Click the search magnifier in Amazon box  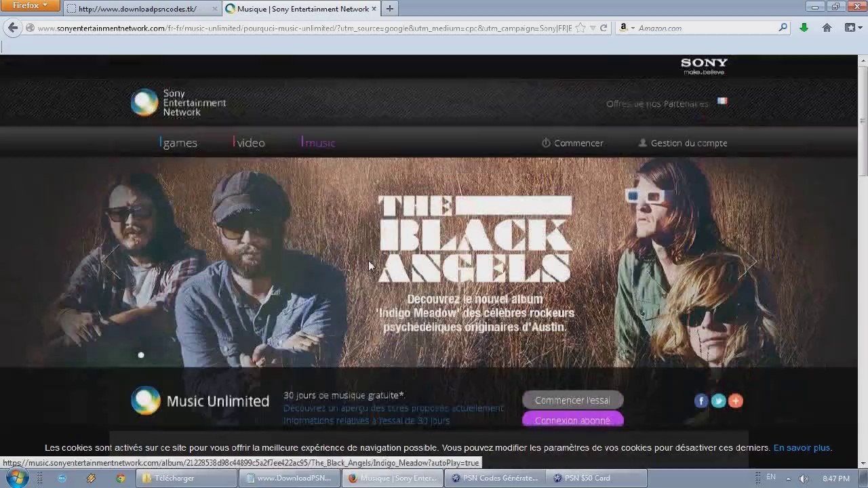(783, 28)
